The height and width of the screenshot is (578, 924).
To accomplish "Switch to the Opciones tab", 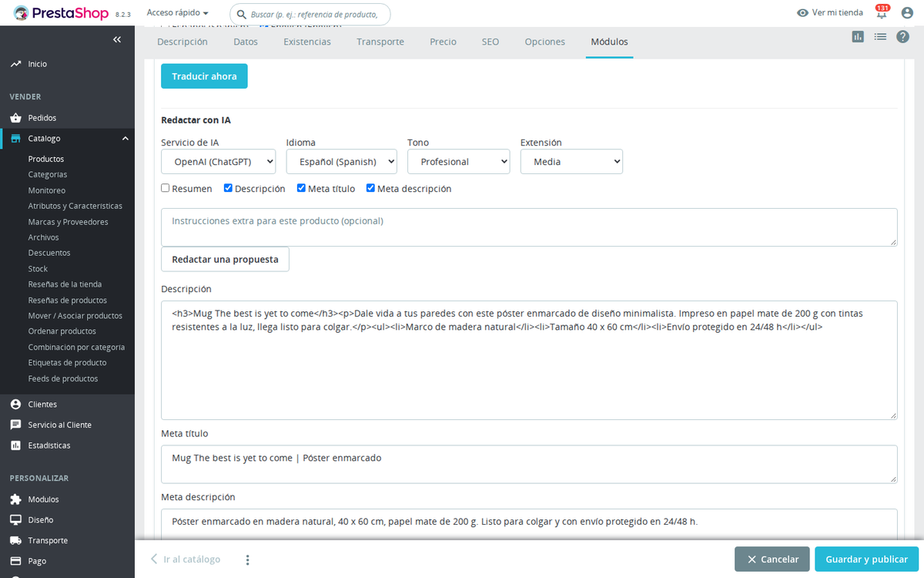I will coord(545,42).
